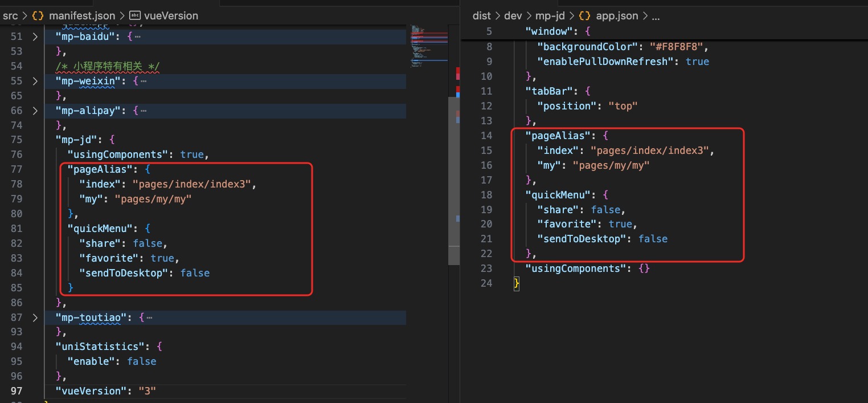Click "sendToDesktop" key in manifest.json

pyautogui.click(x=124, y=273)
